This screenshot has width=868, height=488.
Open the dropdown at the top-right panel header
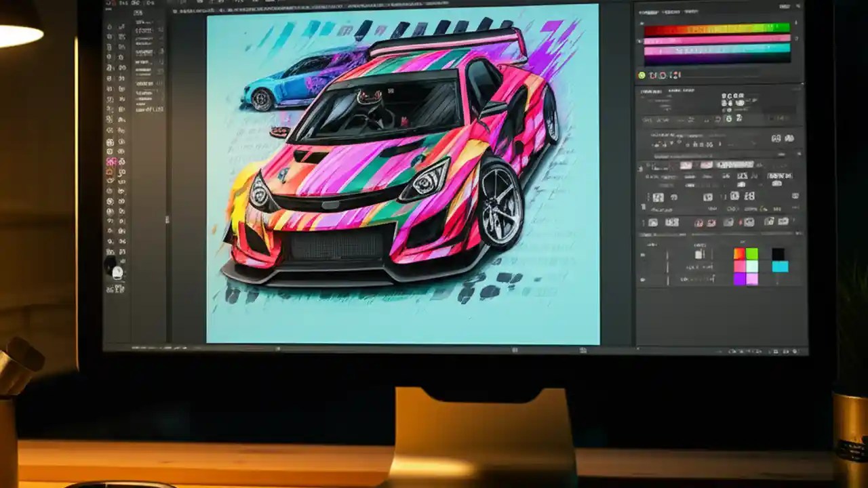pyautogui.click(x=787, y=5)
